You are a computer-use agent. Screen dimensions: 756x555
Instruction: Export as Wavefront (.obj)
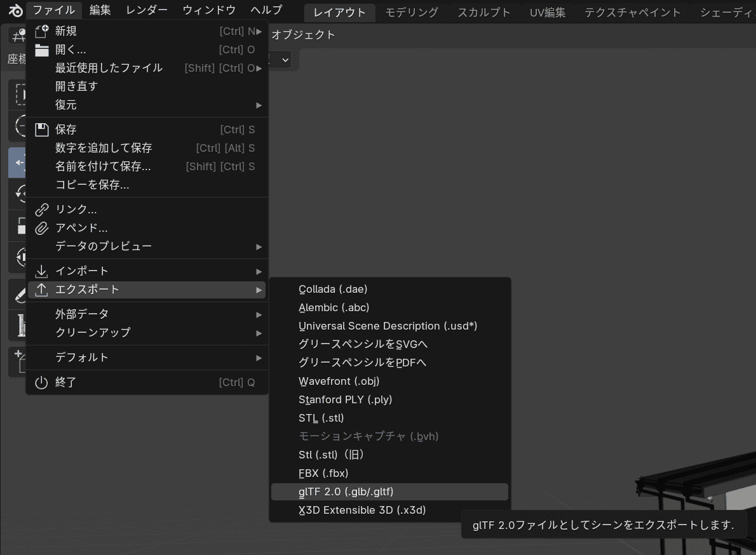[x=339, y=381]
